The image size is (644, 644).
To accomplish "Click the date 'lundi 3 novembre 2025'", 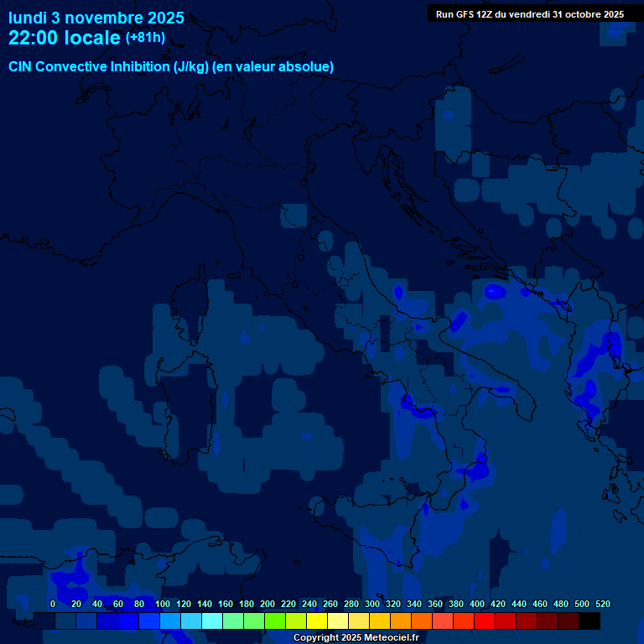I will click(96, 18).
